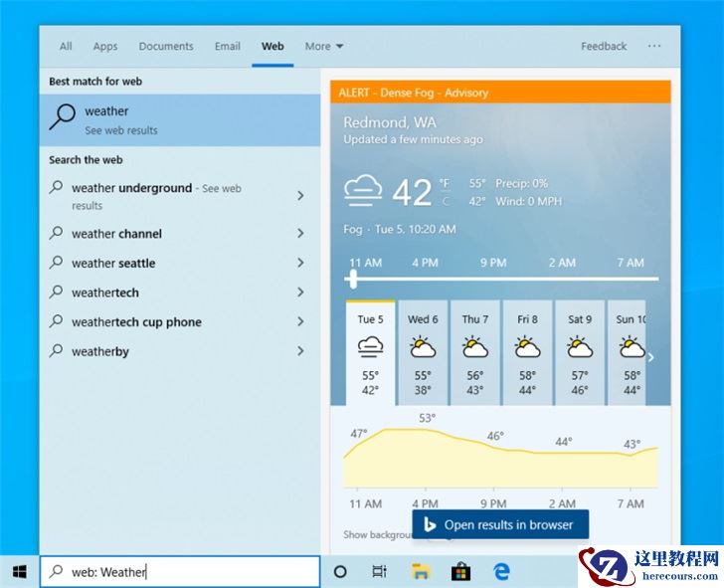Screen dimensions: 724x588
Task: Launch File Explorer from the taskbar
Action: [x=421, y=572]
